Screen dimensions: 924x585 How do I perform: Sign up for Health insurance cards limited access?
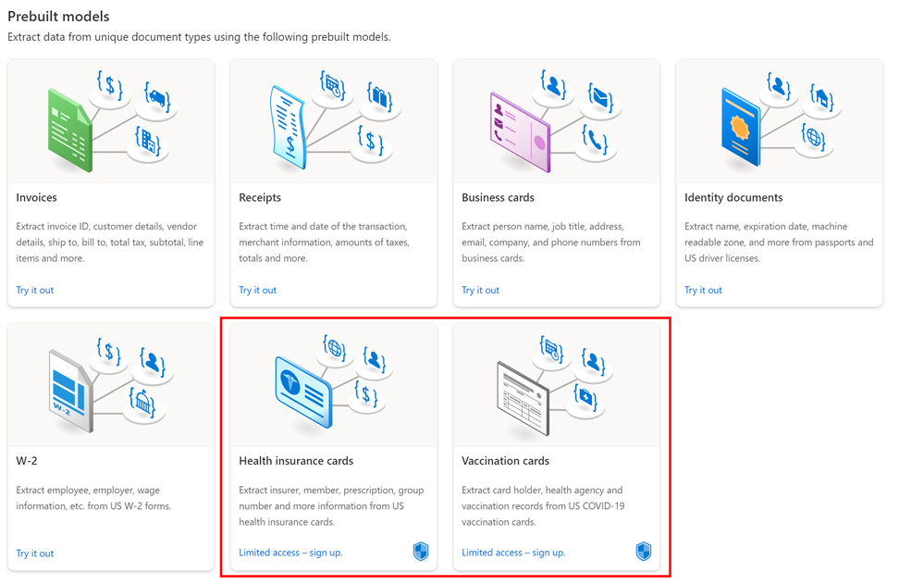290,553
